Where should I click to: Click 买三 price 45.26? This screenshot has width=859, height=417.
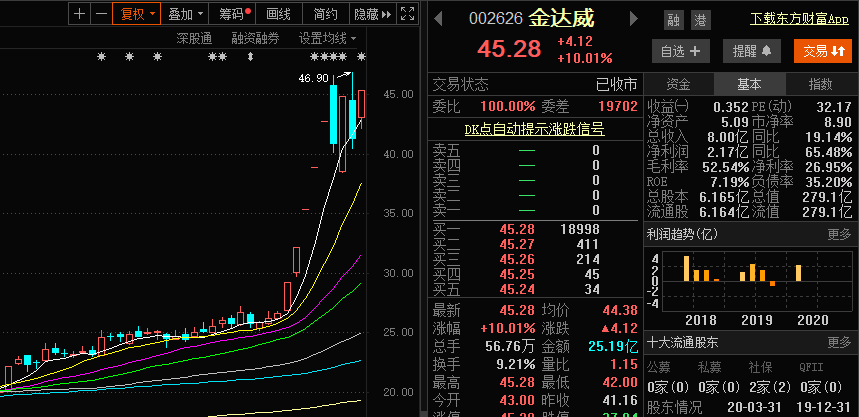[517, 259]
